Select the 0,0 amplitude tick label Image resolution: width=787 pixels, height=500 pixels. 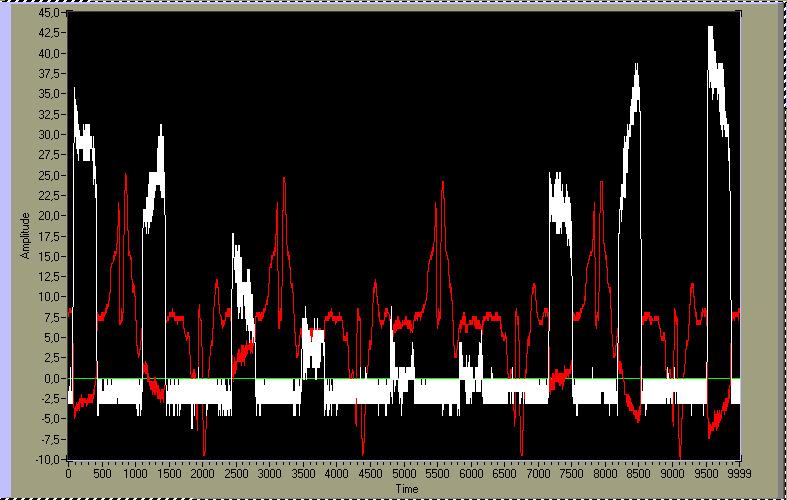51,379
